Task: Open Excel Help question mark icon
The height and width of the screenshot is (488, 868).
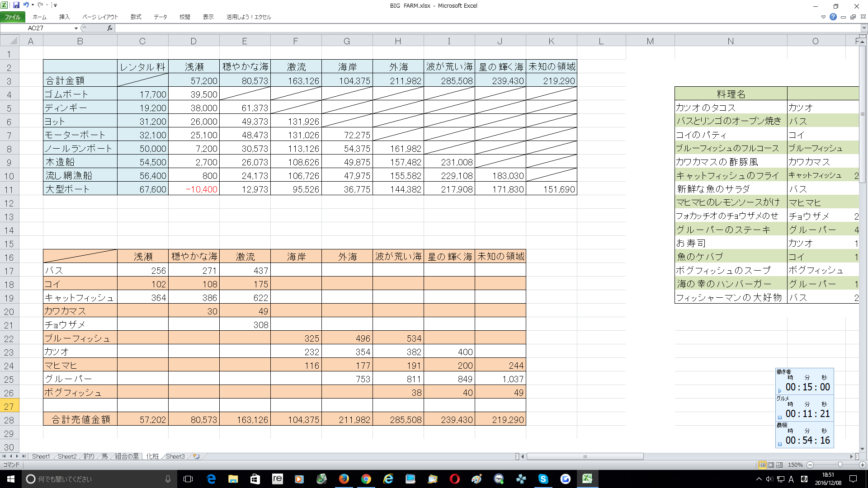Action: [x=833, y=17]
